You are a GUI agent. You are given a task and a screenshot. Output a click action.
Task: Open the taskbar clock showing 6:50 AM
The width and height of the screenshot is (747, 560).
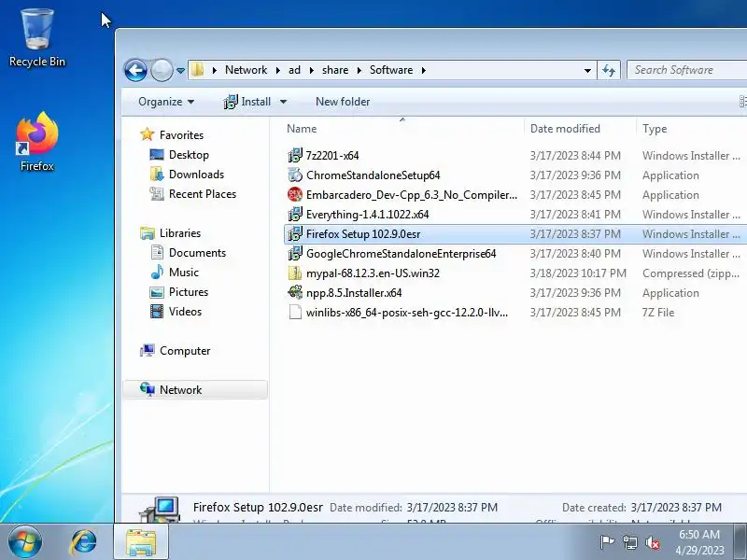click(699, 542)
